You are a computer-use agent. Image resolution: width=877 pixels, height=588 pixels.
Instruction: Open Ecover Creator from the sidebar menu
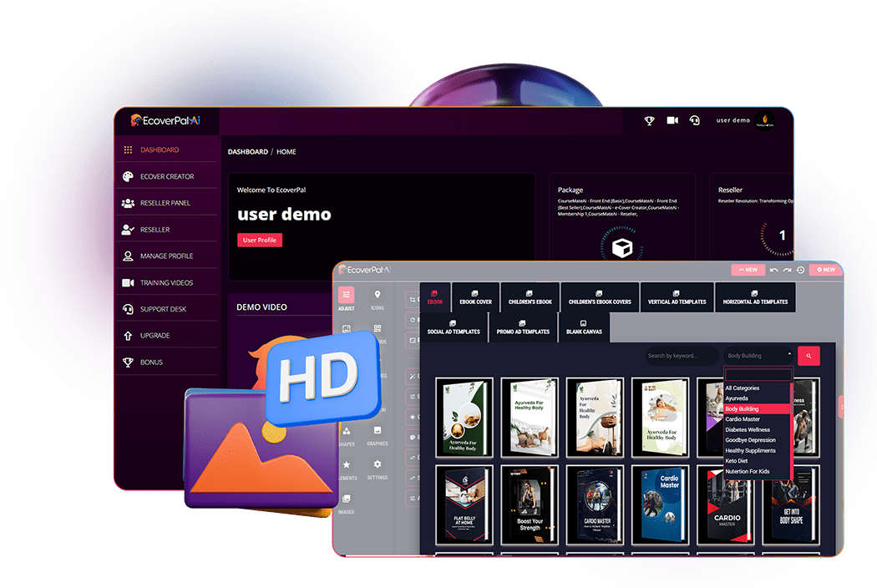(x=166, y=176)
